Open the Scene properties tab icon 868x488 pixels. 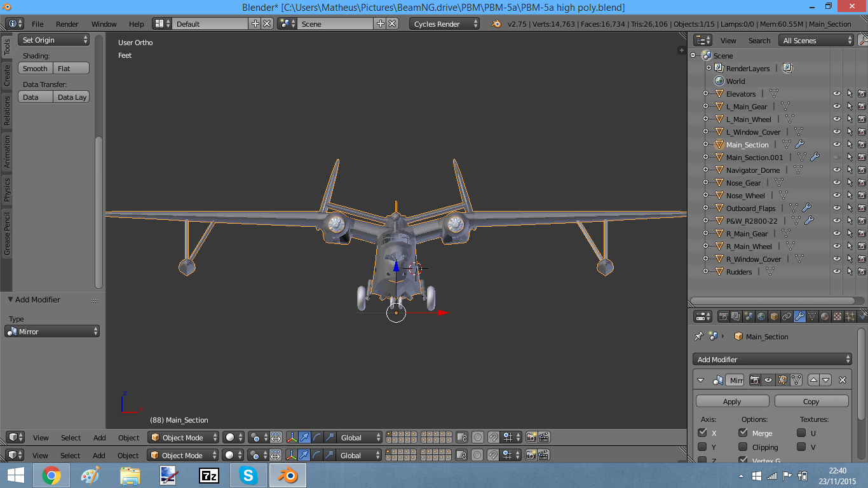point(749,316)
